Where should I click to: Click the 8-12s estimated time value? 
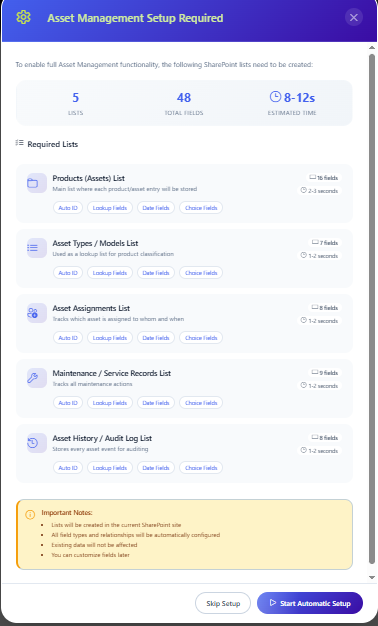tap(299, 97)
